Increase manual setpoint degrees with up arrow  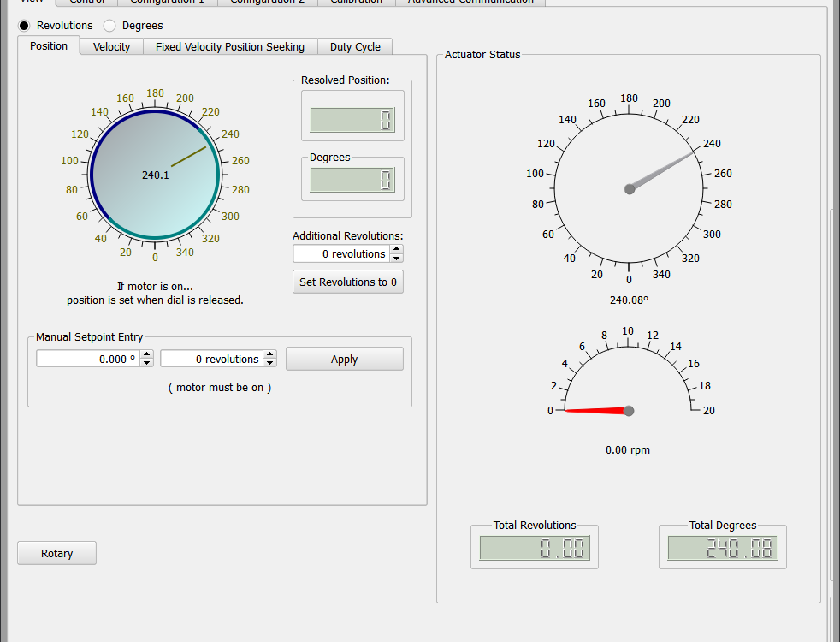coord(147,354)
